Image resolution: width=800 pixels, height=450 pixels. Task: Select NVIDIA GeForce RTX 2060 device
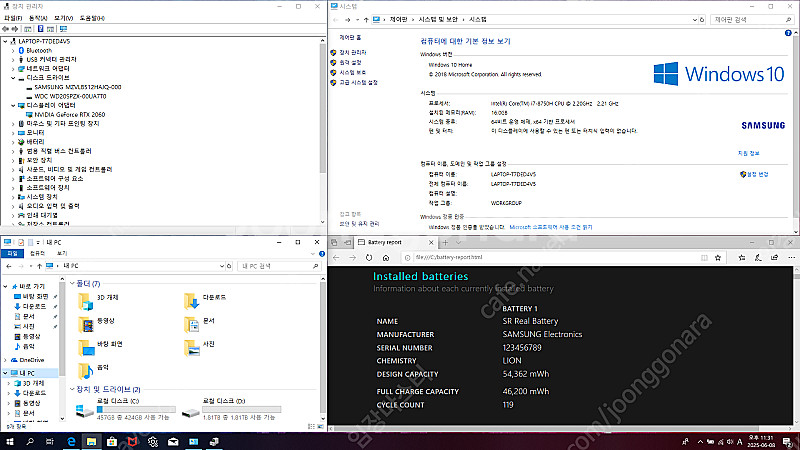tap(70, 115)
